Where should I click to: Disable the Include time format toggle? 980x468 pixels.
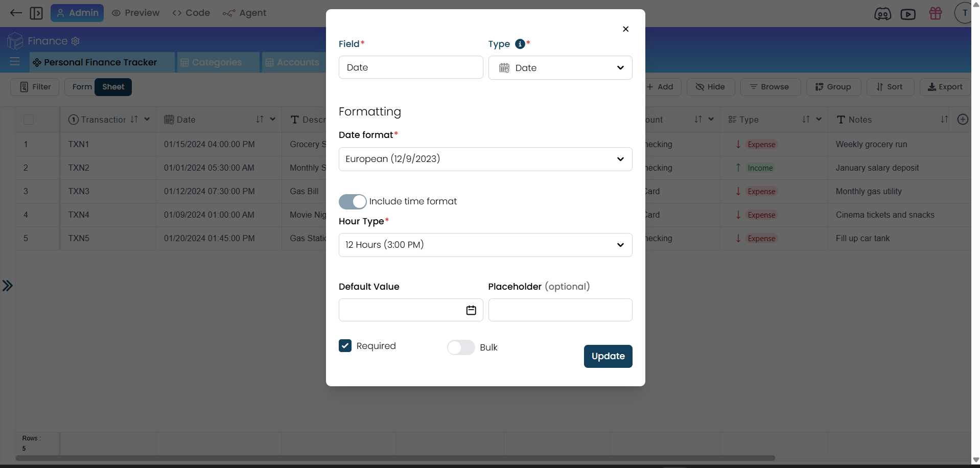tap(353, 202)
